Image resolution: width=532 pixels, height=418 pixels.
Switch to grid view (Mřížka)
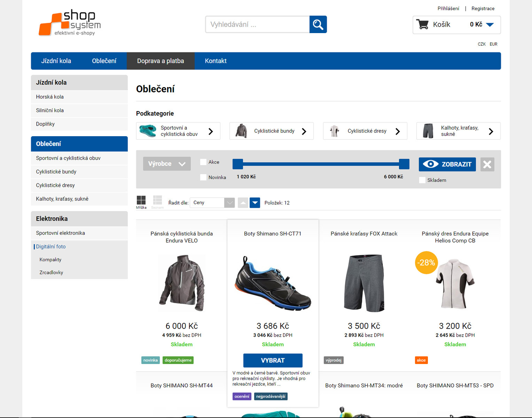[x=141, y=202]
